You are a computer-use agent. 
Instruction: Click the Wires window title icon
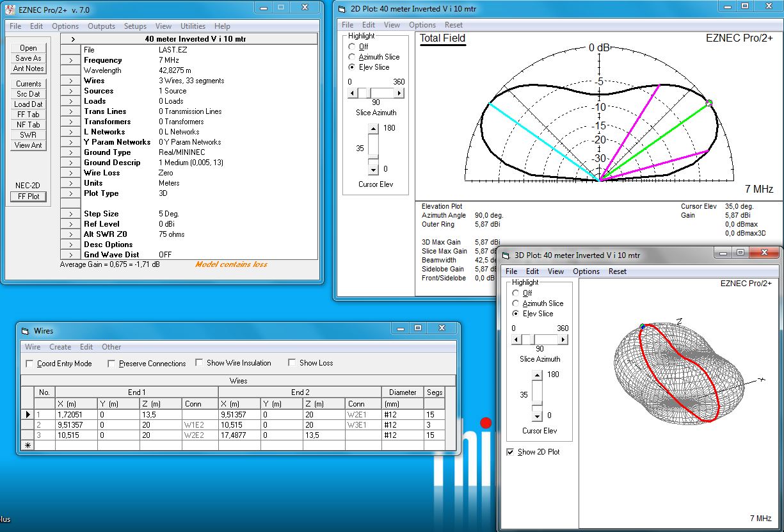click(26, 331)
